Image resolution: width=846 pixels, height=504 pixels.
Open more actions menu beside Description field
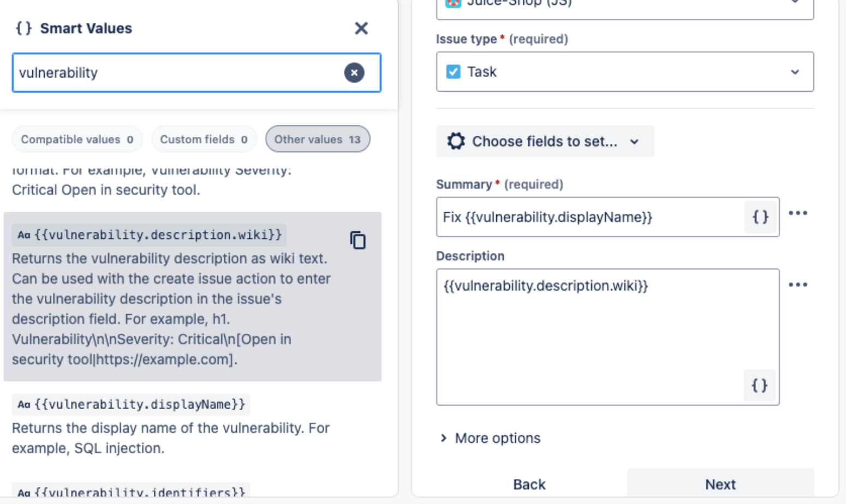(797, 285)
